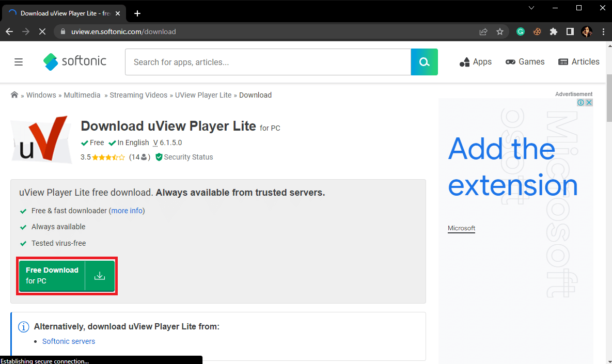612x364 pixels.
Task: Click the Add the extension ad text
Action: click(x=512, y=167)
